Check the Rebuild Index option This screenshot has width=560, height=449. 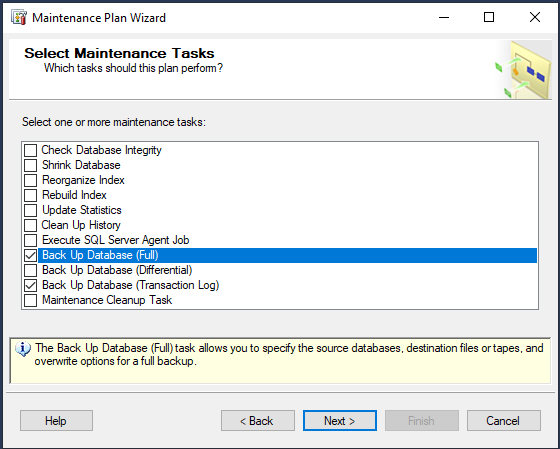tap(30, 195)
